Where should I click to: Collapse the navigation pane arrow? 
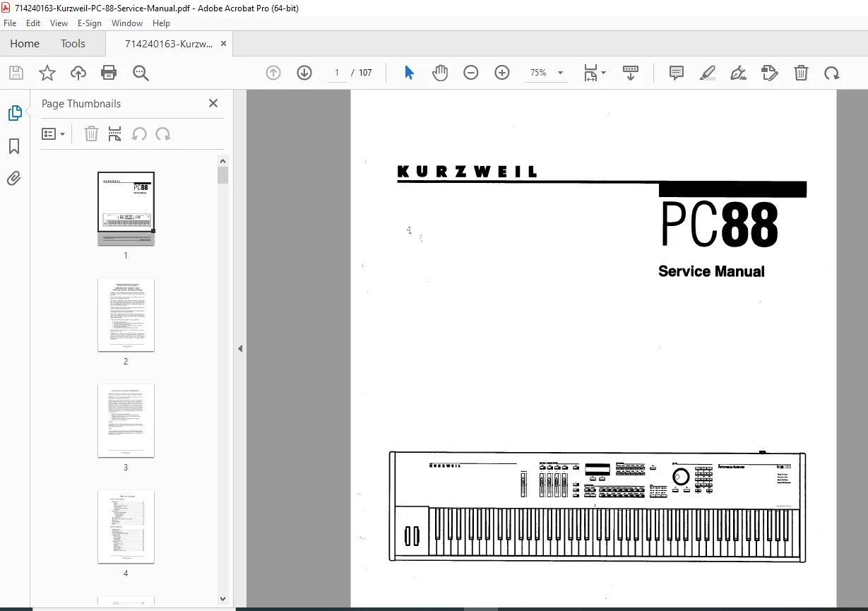coord(239,348)
